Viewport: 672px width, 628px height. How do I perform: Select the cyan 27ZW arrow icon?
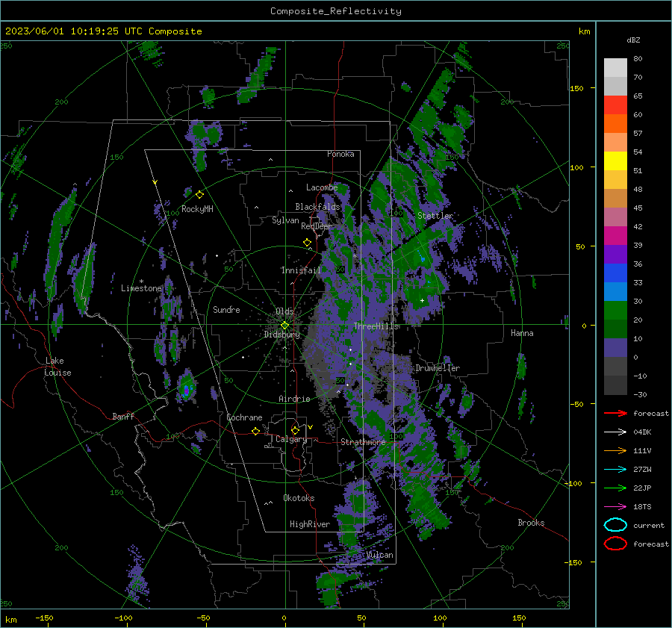pos(615,470)
